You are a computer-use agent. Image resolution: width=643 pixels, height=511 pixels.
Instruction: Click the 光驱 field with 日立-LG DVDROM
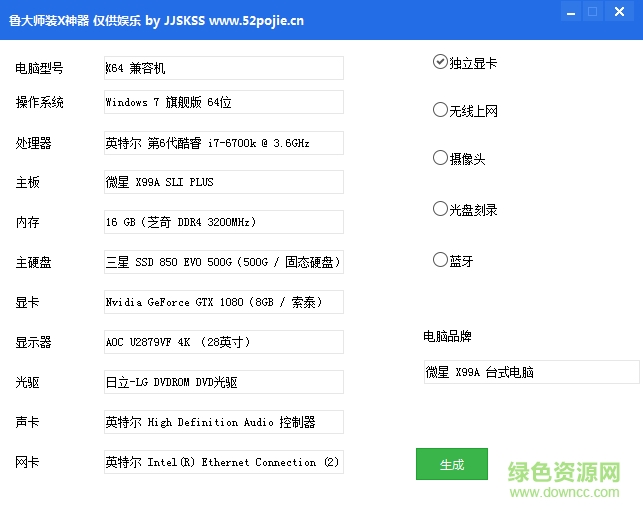click(224, 382)
